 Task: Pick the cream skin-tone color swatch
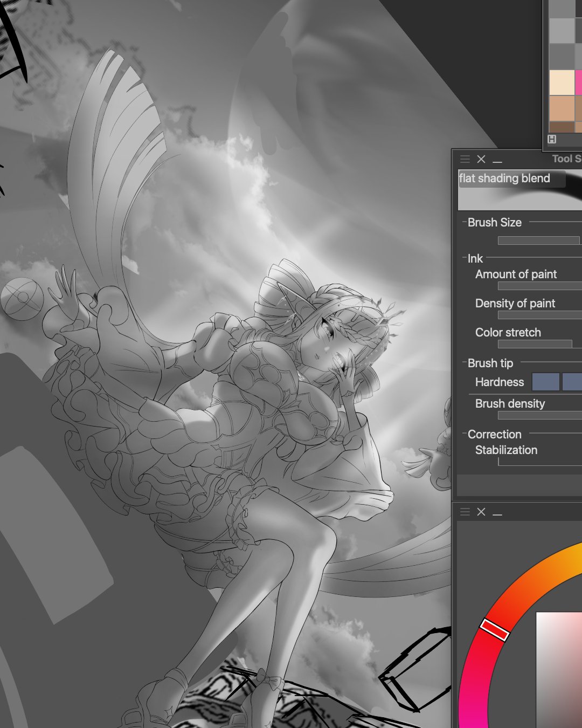(562, 83)
